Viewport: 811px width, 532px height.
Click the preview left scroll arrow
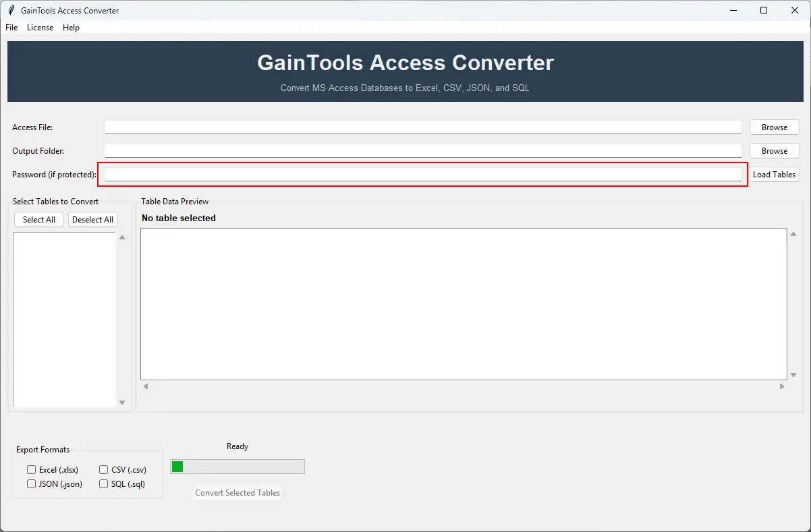click(x=146, y=386)
